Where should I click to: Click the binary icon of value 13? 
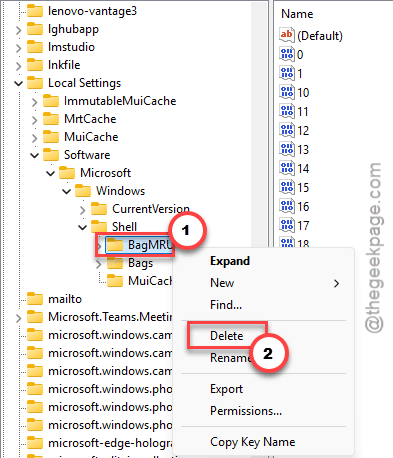coord(287,149)
